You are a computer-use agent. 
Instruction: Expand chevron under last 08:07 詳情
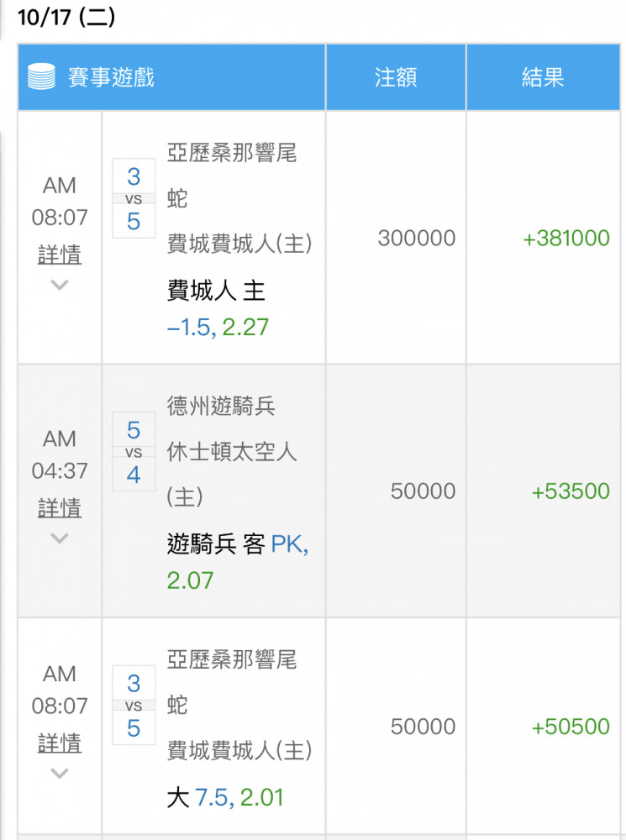(x=60, y=773)
